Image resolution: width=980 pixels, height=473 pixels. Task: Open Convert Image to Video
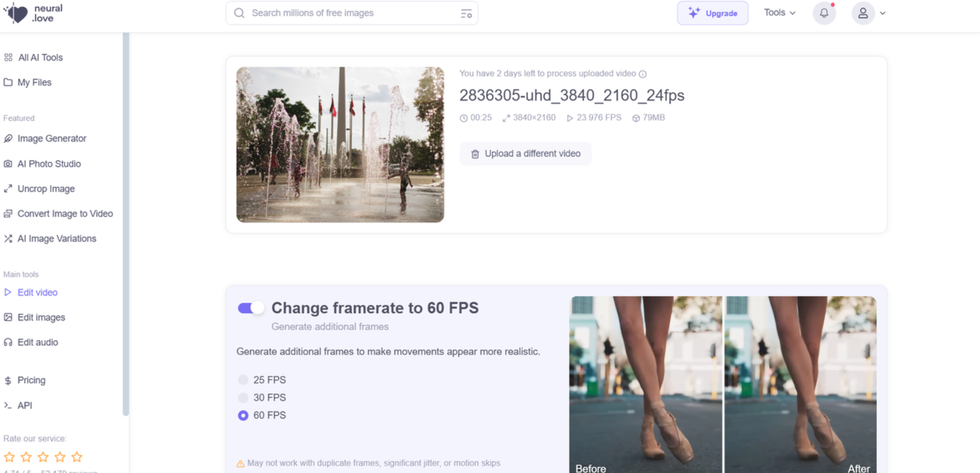click(x=65, y=213)
